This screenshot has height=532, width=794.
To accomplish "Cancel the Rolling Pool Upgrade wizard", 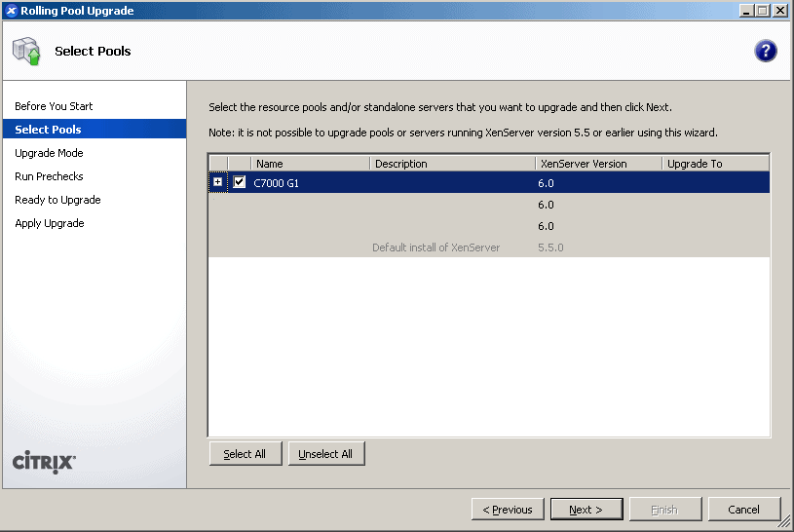I will point(743,510).
